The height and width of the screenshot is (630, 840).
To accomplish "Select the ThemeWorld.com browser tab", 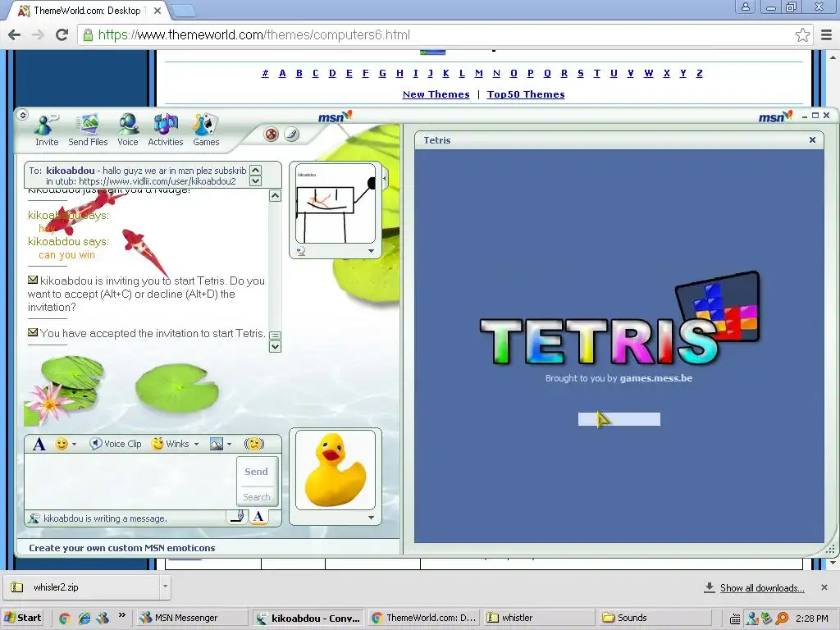I will point(89,10).
